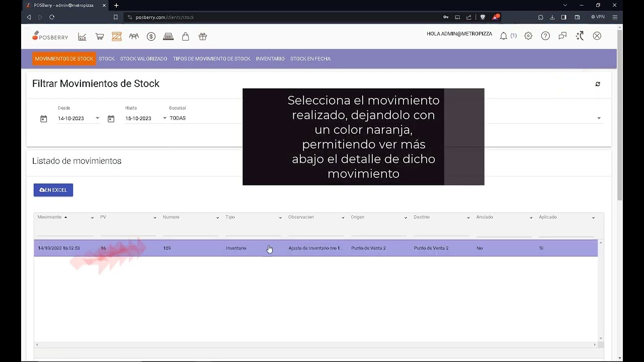Open Destino column filter menu
The width and height of the screenshot is (644, 362).
click(468, 218)
